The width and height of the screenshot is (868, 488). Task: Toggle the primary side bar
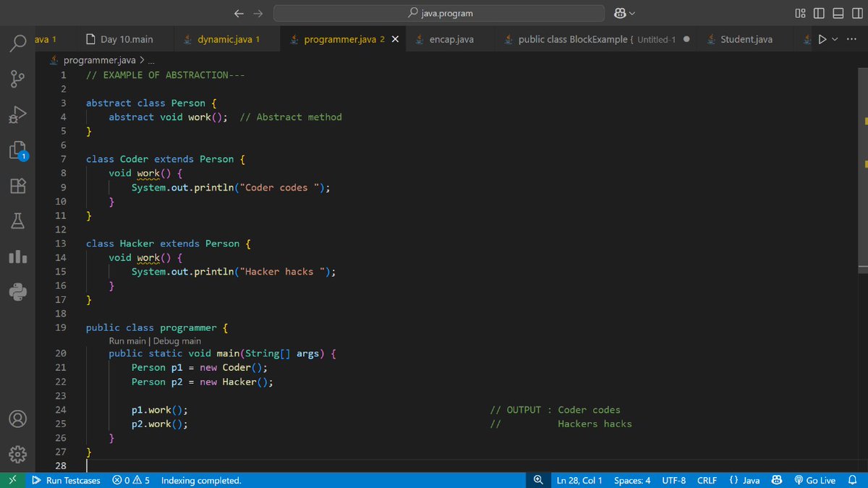tap(819, 13)
